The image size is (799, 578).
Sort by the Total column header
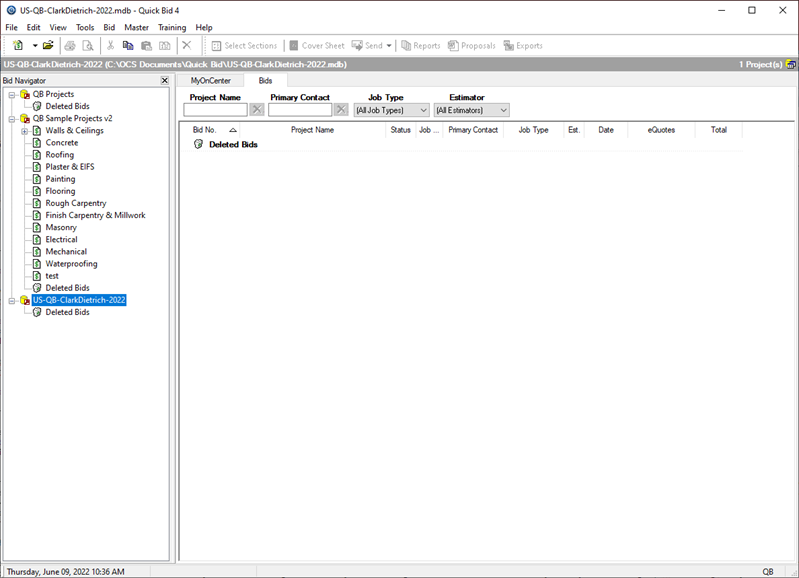click(x=718, y=130)
